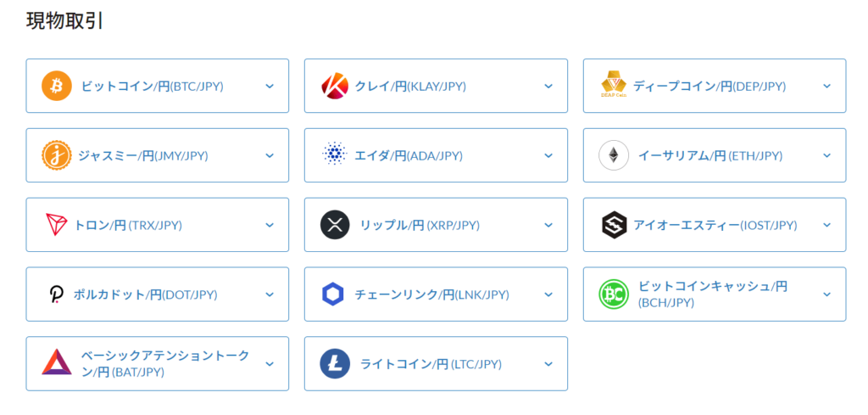Expand the LTC/JPY chevron arrow
Screen dimensions: 868x415
(548, 364)
